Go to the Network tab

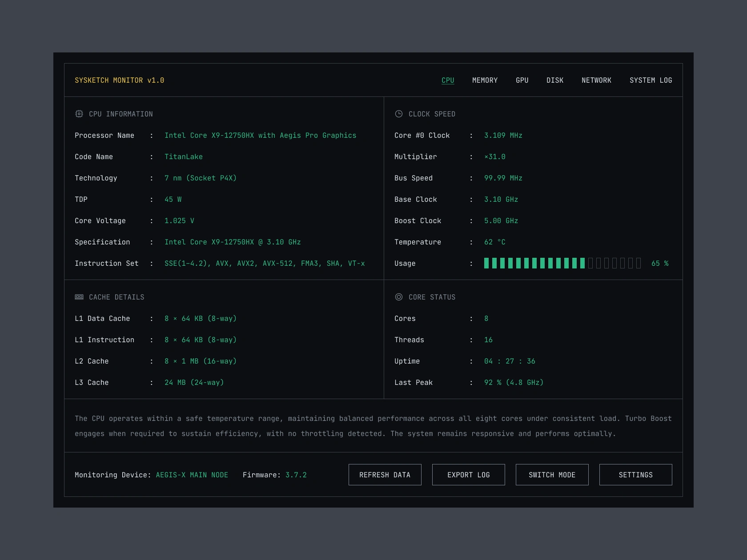coord(596,80)
